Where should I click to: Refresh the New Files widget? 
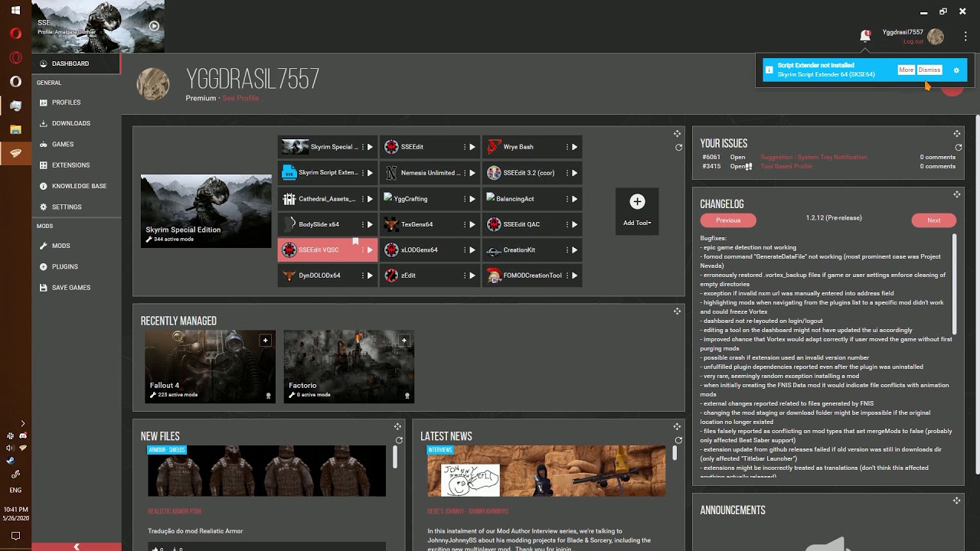click(x=399, y=440)
